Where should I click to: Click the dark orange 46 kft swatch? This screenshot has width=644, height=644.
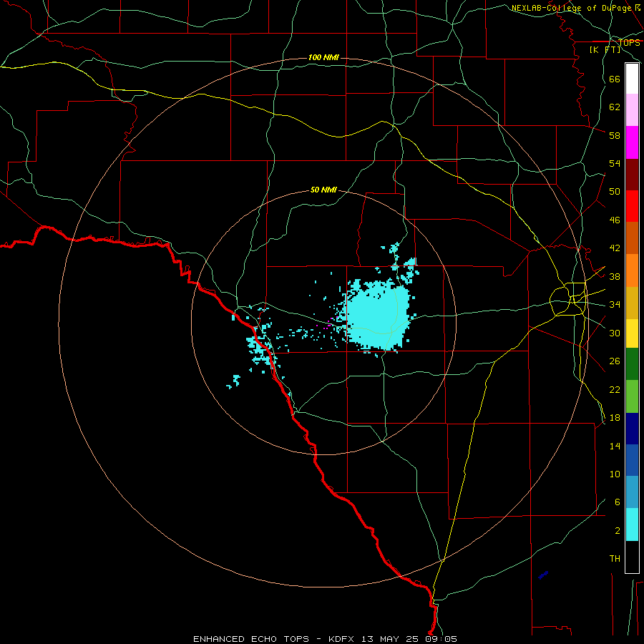tap(632, 238)
